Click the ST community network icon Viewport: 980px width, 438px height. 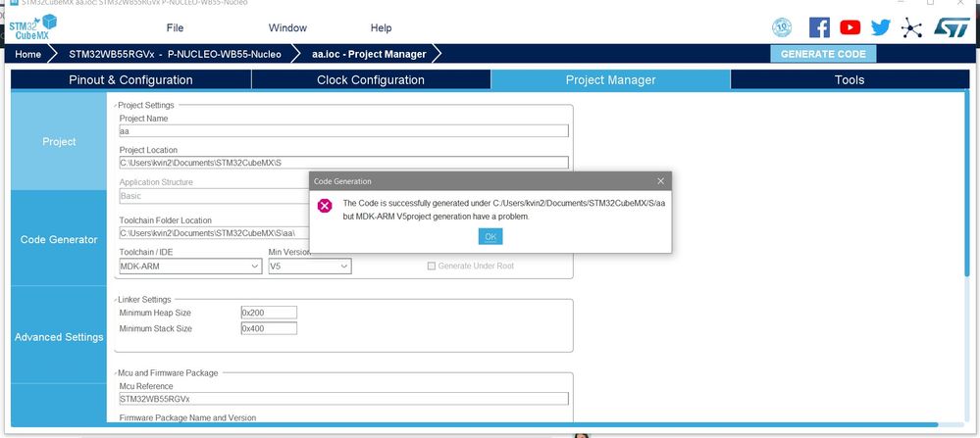[x=912, y=27]
